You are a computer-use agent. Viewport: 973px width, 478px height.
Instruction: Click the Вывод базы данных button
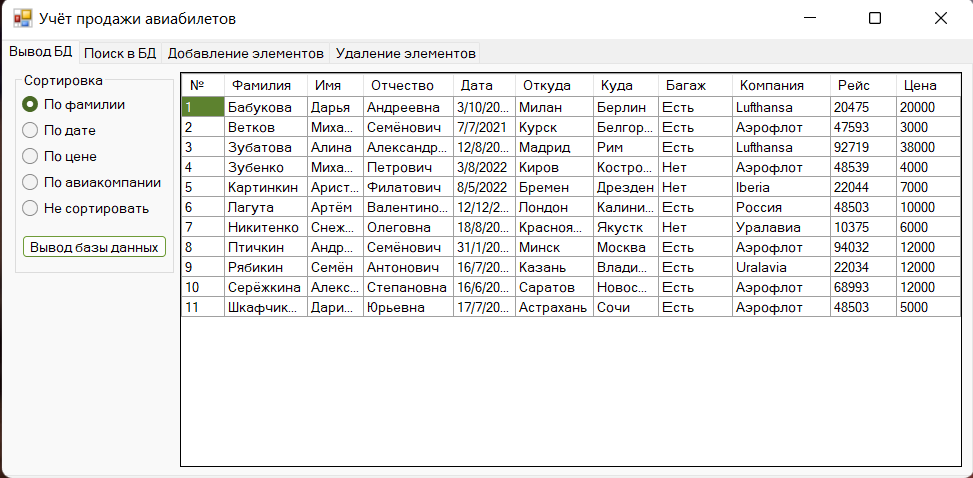(x=94, y=247)
